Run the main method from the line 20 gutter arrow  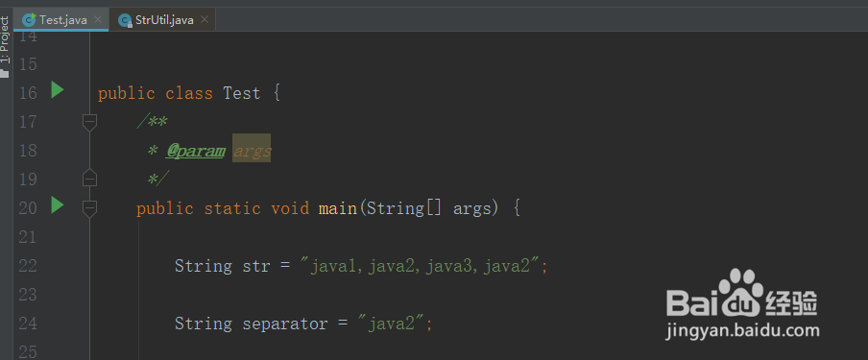(x=58, y=204)
